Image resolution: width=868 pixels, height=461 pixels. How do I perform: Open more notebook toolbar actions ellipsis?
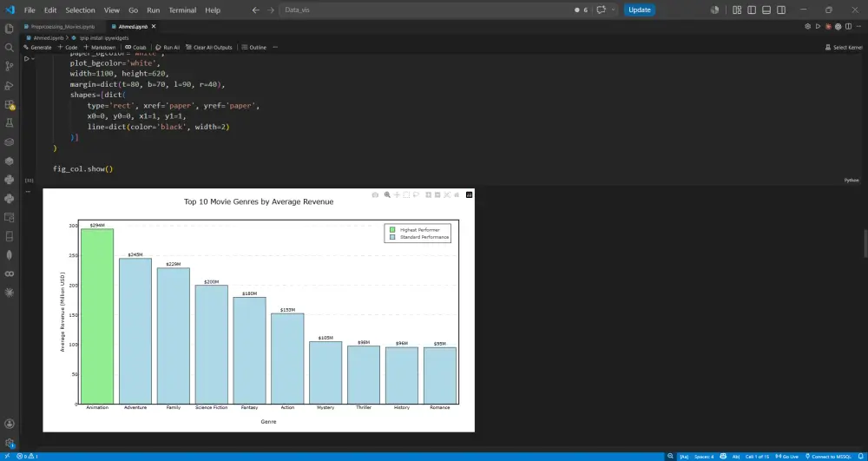click(x=275, y=47)
